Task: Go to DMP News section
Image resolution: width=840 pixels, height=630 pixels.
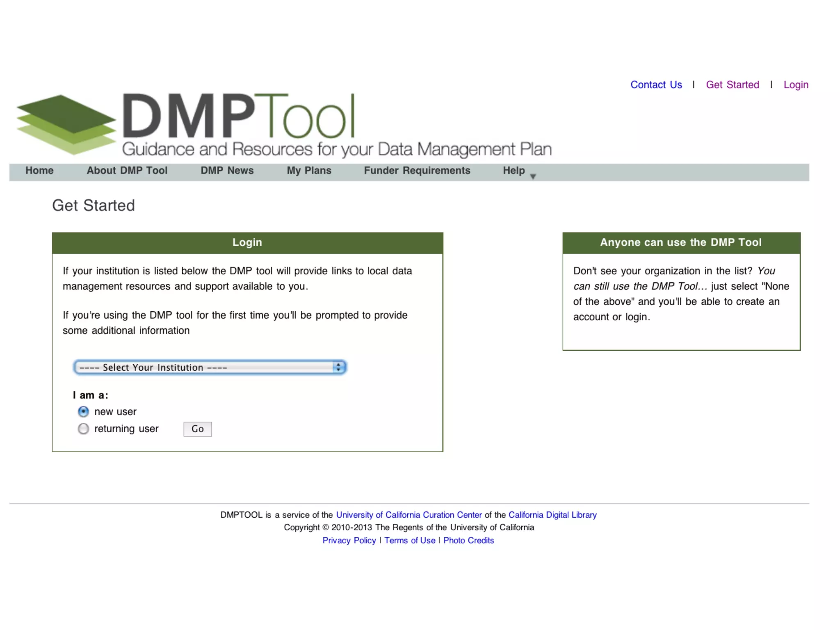Action: point(227,171)
